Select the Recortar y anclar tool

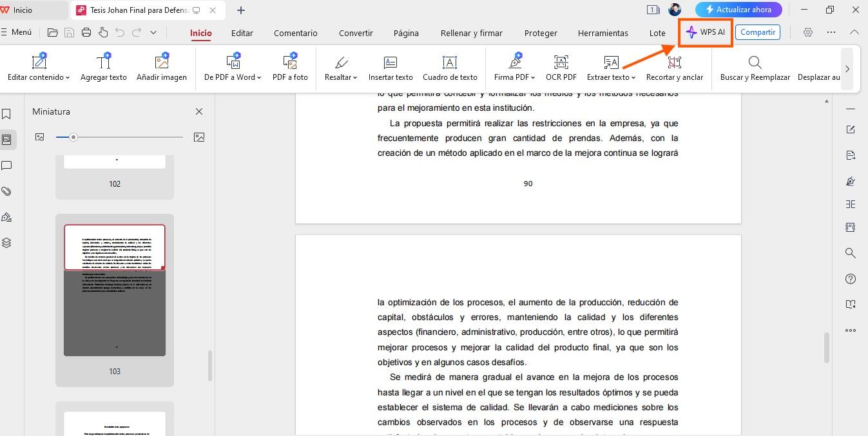point(674,68)
